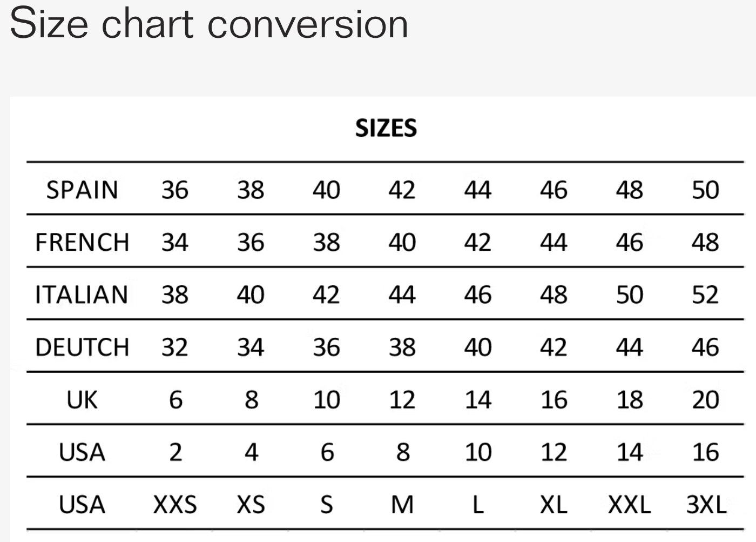Click the Size chart conversion heading
The height and width of the screenshot is (542, 756).
(x=209, y=24)
